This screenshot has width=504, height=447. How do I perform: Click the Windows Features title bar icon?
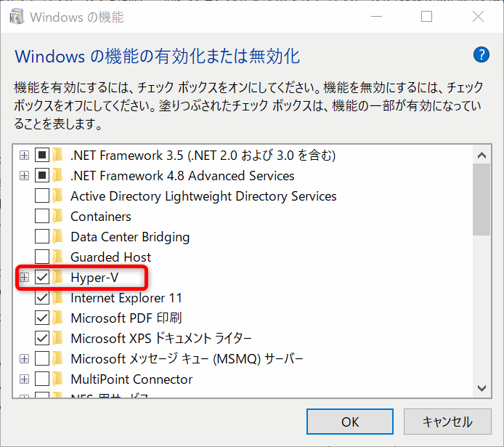(x=17, y=17)
